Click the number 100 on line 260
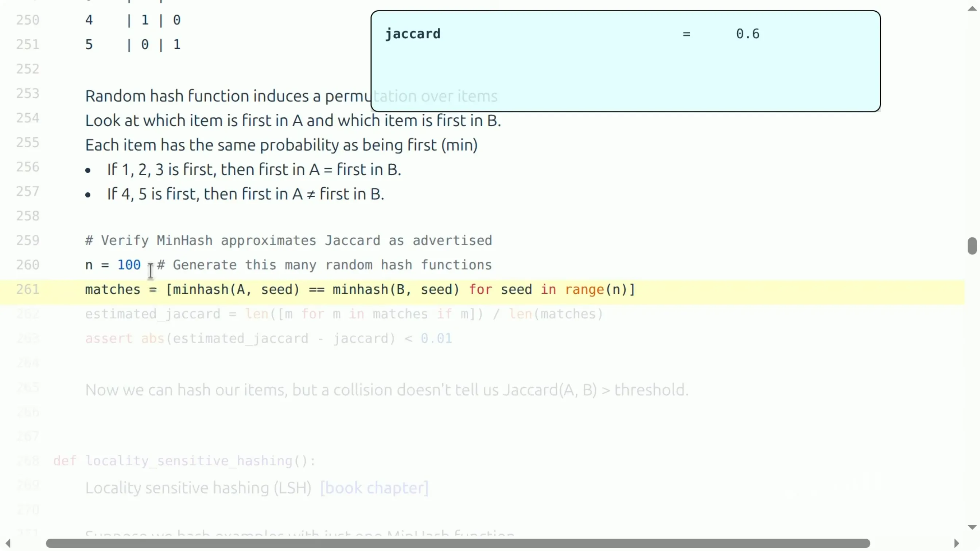The width and height of the screenshot is (980, 551). click(x=129, y=265)
